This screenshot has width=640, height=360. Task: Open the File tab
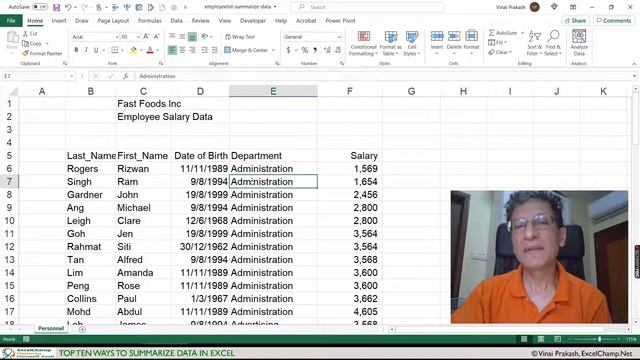pos(11,20)
